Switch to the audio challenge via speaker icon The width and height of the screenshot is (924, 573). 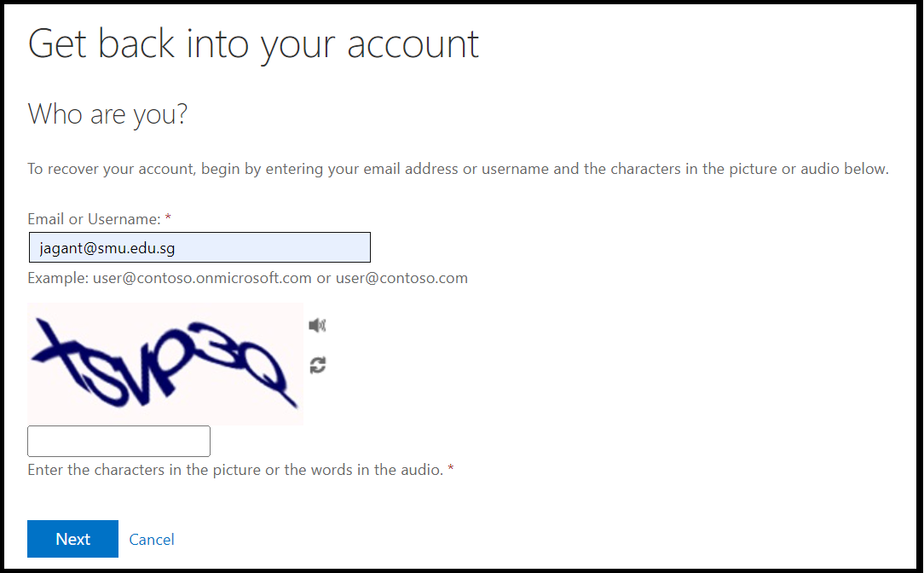[317, 325]
